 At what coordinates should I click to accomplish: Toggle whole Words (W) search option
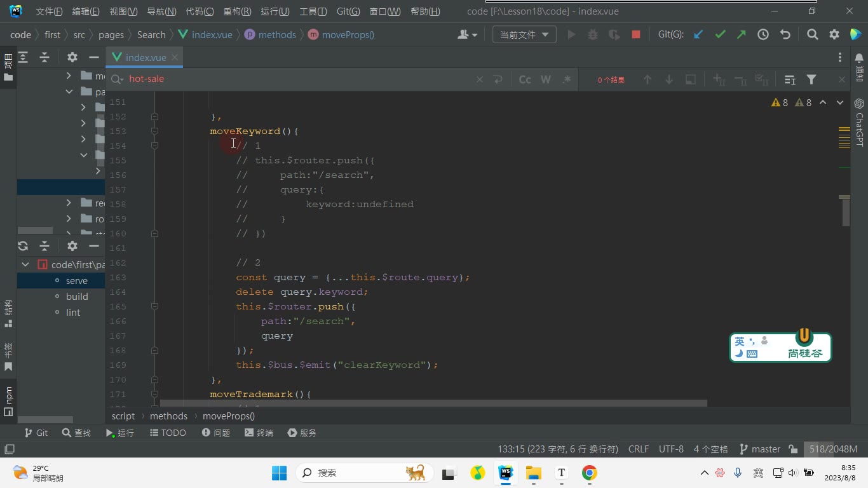[x=546, y=79]
